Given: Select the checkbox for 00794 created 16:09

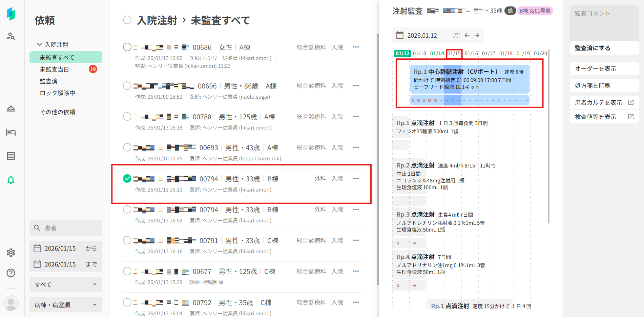Looking at the screenshot, I should pyautogui.click(x=127, y=210).
